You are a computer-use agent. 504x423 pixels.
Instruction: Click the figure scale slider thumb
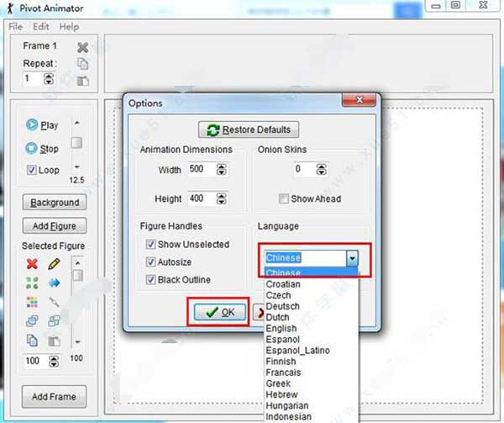click(x=78, y=275)
